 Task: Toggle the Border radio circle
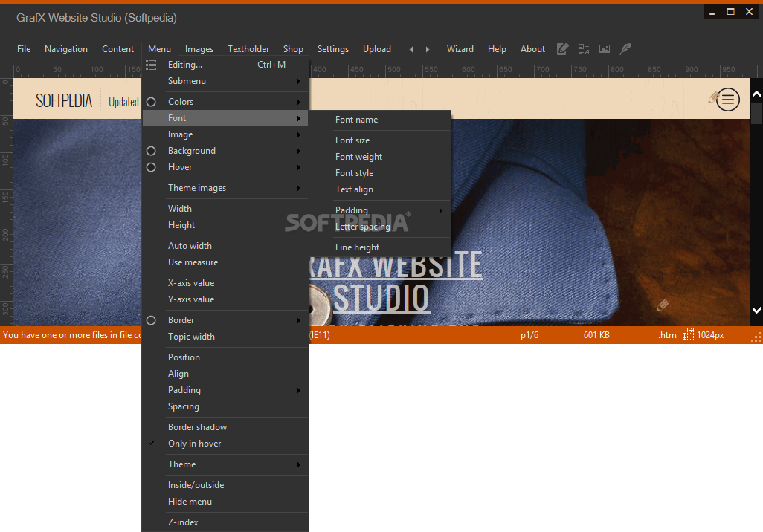(x=151, y=320)
